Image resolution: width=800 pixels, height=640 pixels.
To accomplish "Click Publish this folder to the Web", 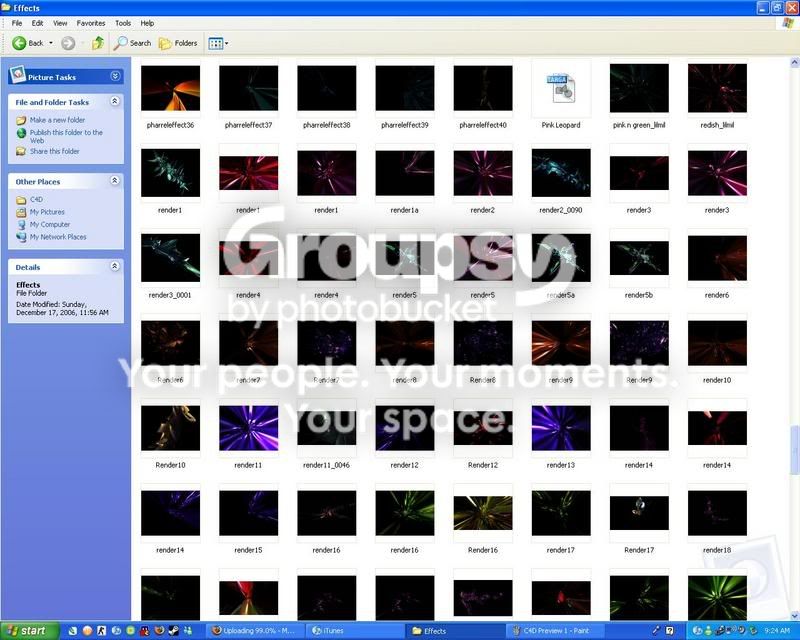I will point(66,136).
